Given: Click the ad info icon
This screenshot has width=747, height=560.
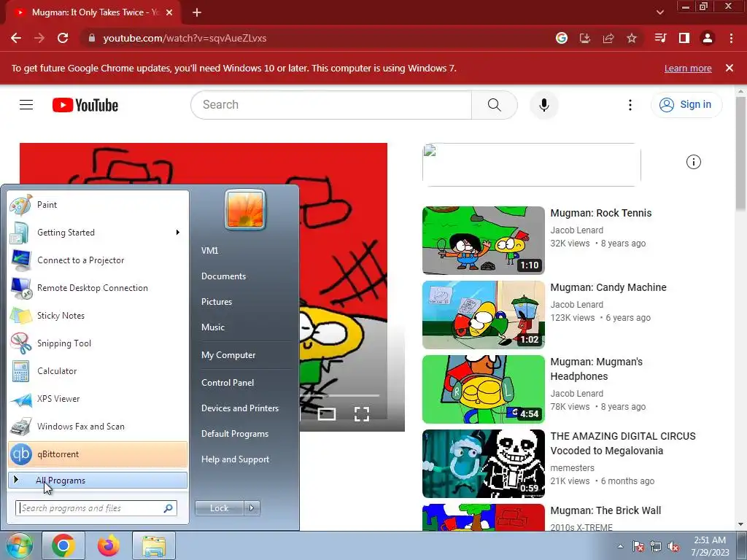Looking at the screenshot, I should [x=694, y=162].
